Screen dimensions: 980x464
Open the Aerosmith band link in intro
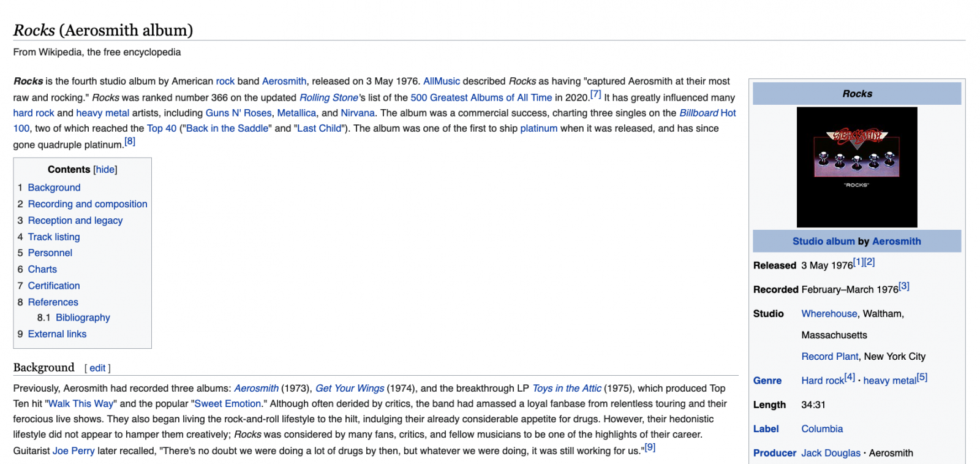pyautogui.click(x=284, y=82)
